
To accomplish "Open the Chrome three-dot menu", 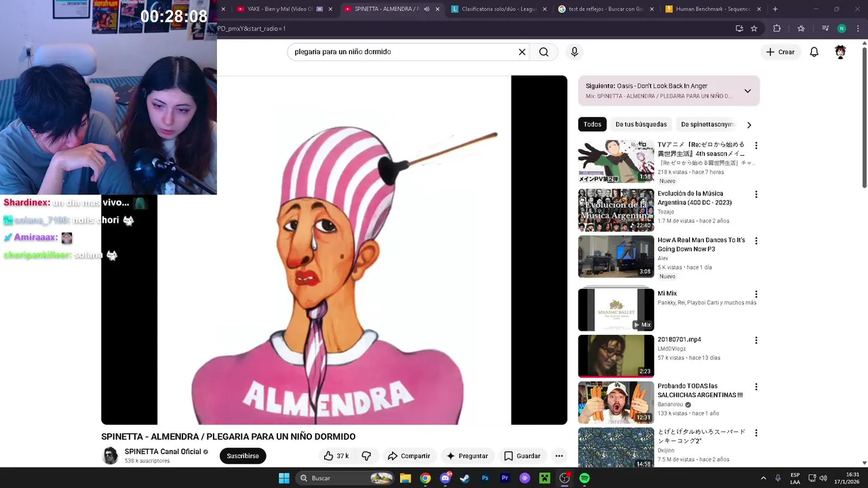I will point(858,28).
